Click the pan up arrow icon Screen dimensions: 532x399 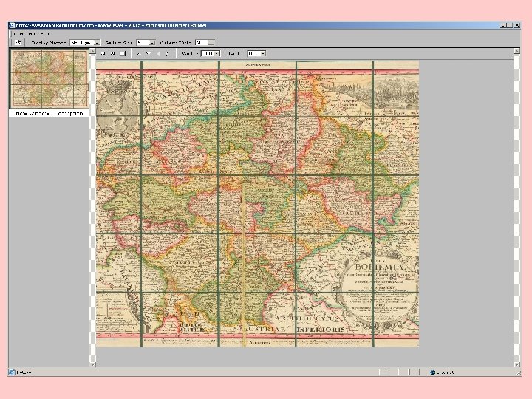138,54
